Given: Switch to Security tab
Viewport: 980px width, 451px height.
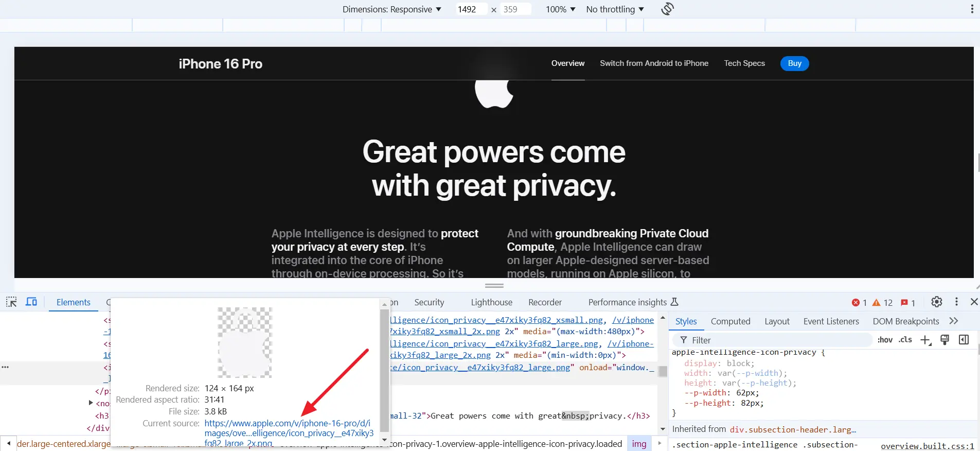Looking at the screenshot, I should pos(429,302).
